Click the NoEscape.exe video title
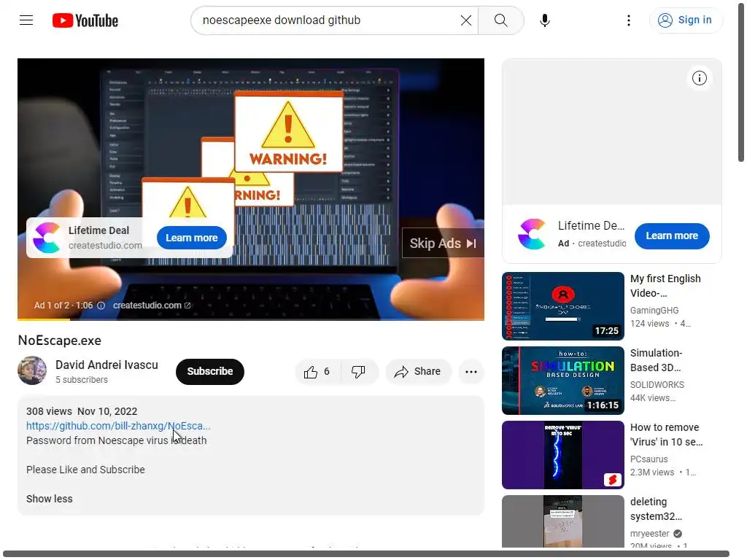Image resolution: width=747 pixels, height=560 pixels. coord(60,341)
